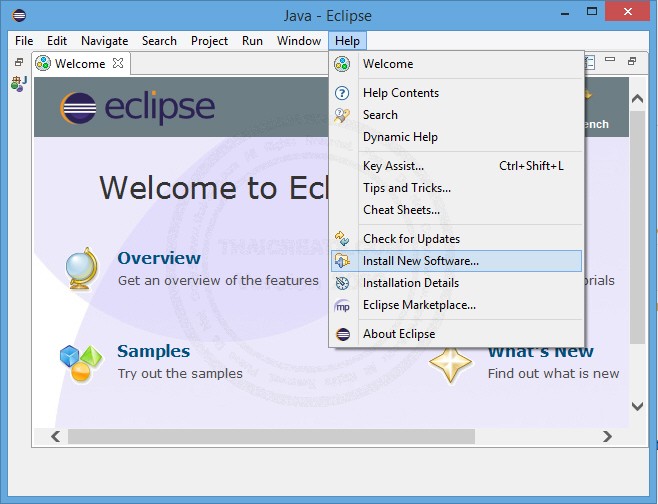
Task: Close the open Help menu
Action: [347, 41]
